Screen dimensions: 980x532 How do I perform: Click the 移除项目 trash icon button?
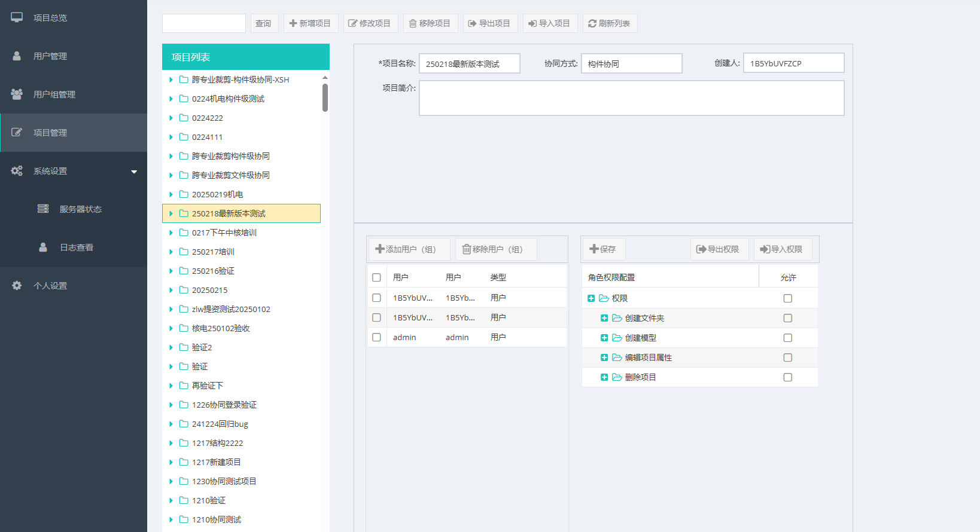[x=430, y=23]
